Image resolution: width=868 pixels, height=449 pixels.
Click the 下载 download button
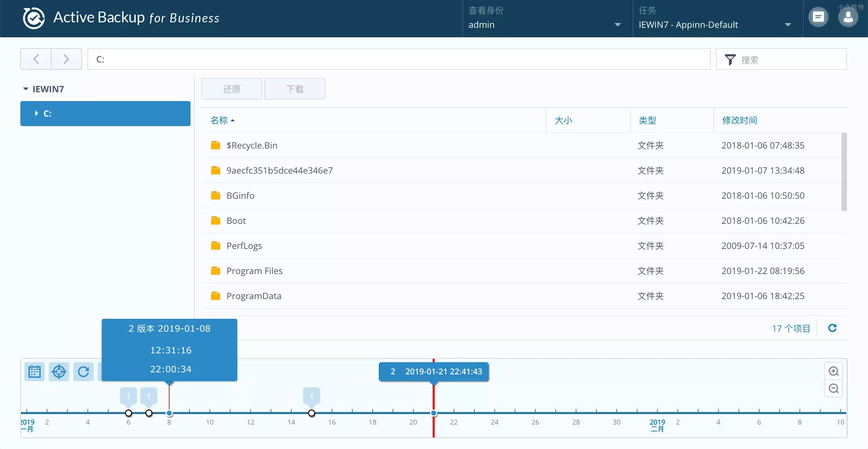295,89
